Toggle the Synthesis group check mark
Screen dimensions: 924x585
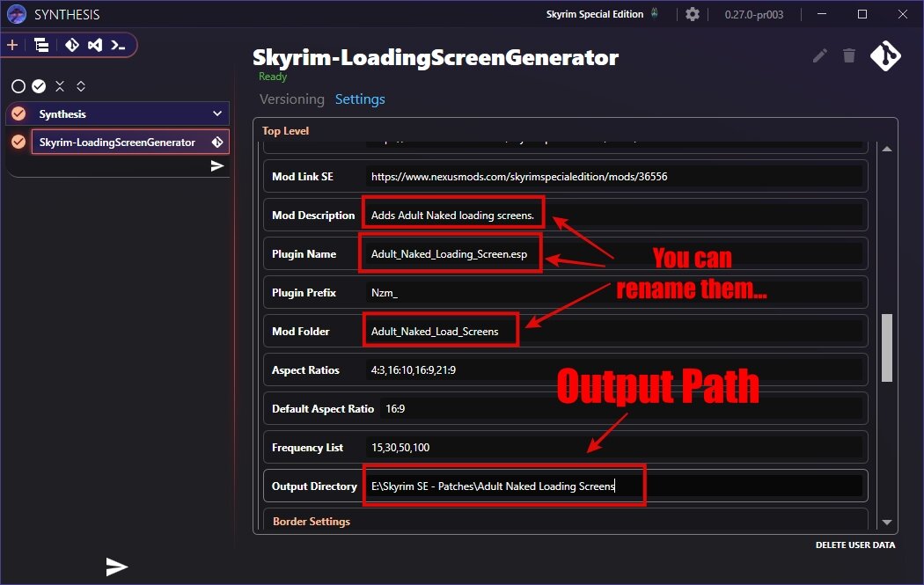click(x=18, y=113)
